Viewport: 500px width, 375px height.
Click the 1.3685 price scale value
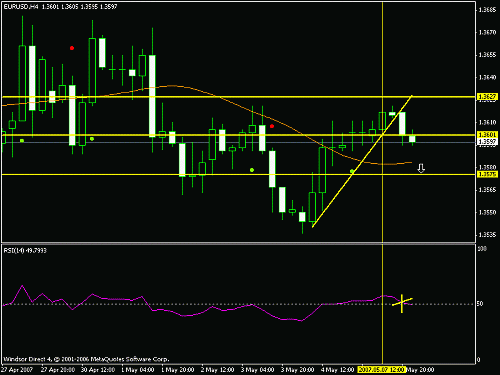pos(487,10)
